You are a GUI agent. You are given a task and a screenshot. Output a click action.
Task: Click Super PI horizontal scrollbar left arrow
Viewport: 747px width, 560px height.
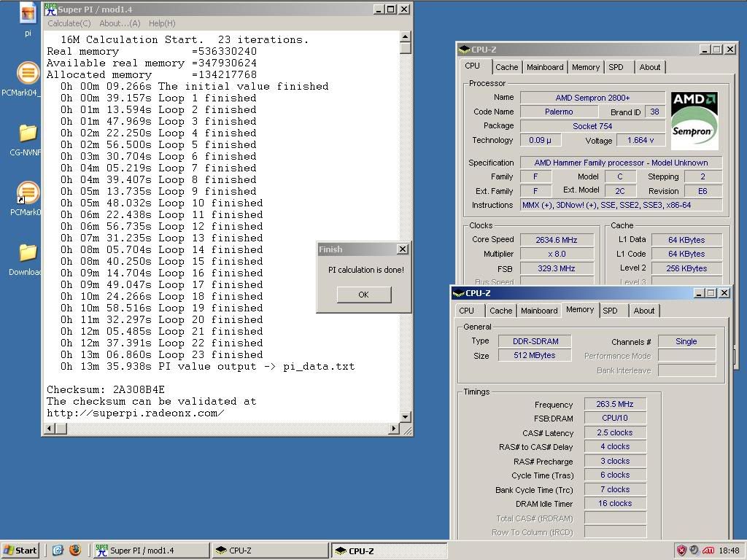click(49, 428)
